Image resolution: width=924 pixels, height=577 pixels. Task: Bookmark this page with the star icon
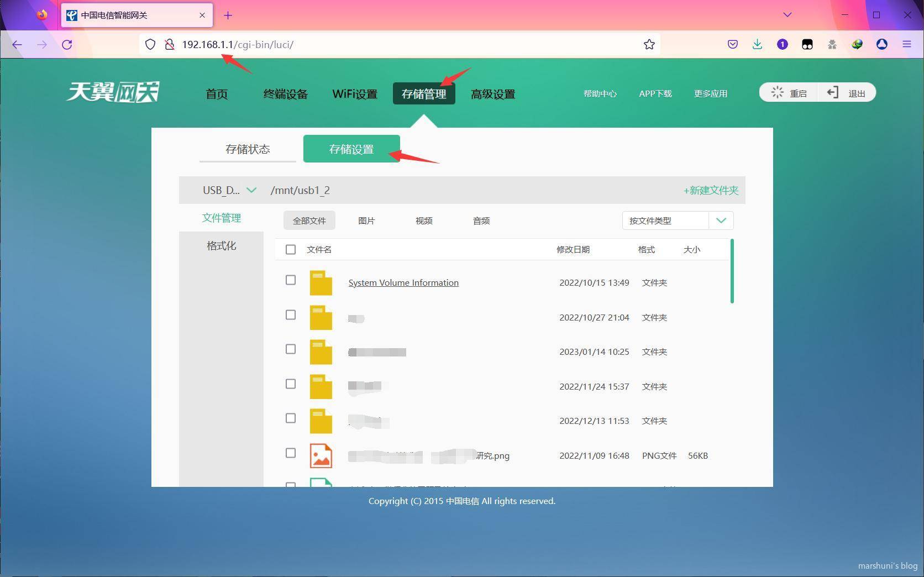click(649, 45)
